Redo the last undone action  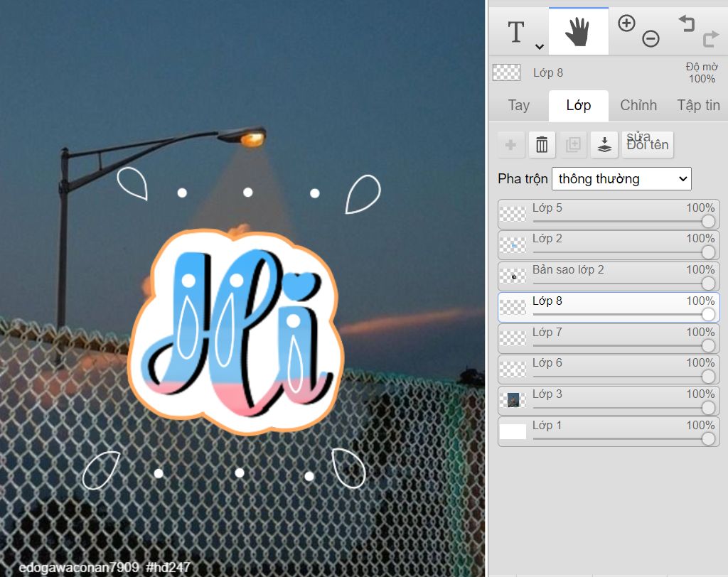click(710, 39)
